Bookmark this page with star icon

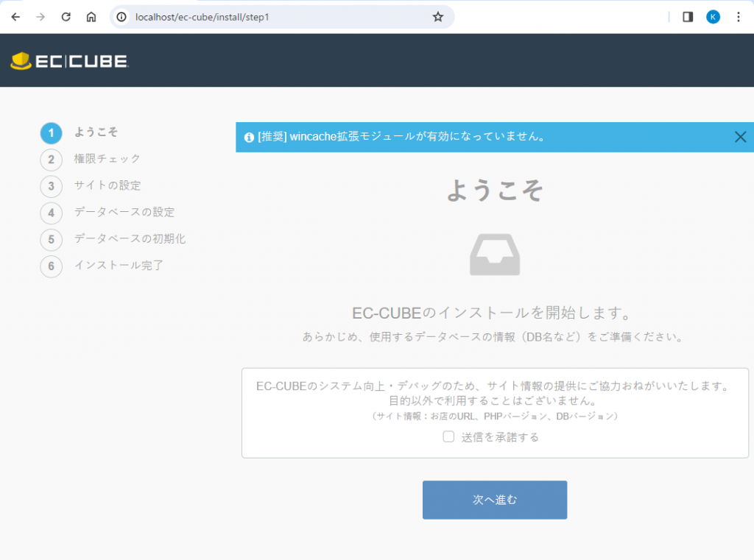pyautogui.click(x=438, y=17)
